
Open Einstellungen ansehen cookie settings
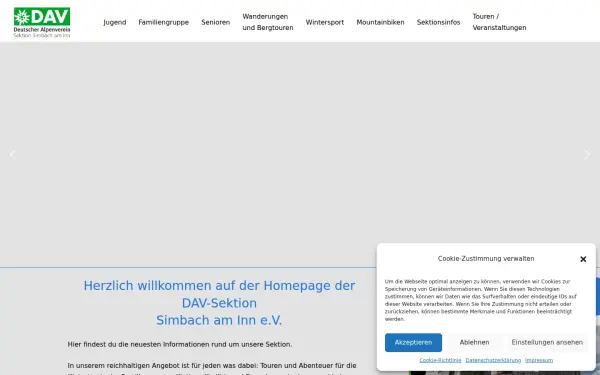coord(547,342)
